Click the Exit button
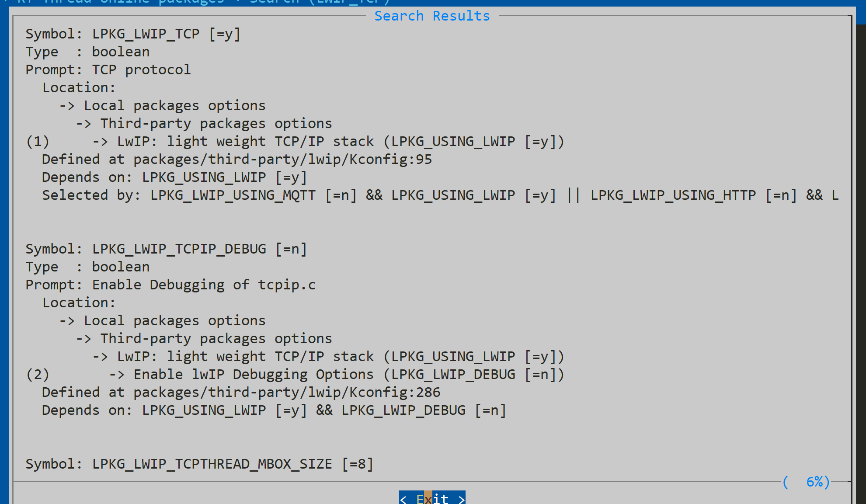 tap(432, 498)
